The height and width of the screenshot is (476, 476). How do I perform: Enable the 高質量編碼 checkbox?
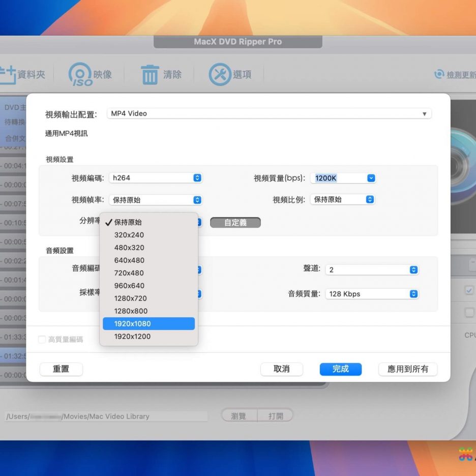(42, 339)
